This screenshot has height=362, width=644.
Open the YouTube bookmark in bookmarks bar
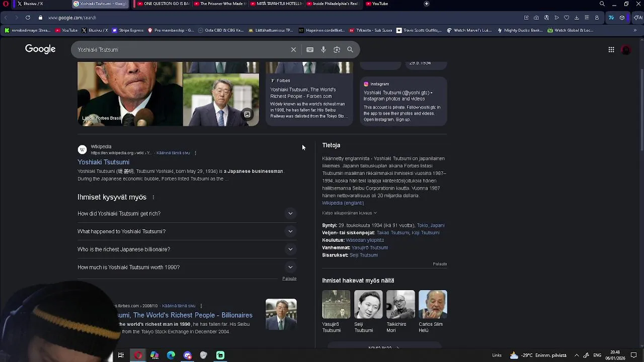[x=66, y=30]
